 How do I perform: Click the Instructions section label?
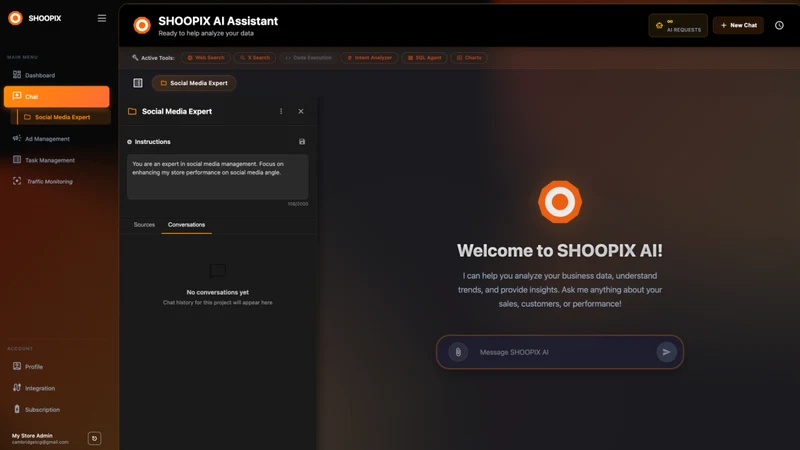point(152,142)
